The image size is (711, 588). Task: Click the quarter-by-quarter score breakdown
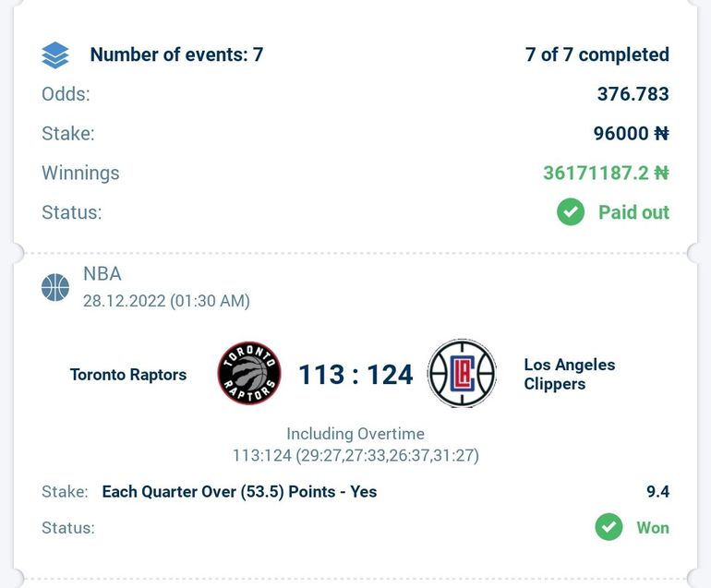click(355, 455)
